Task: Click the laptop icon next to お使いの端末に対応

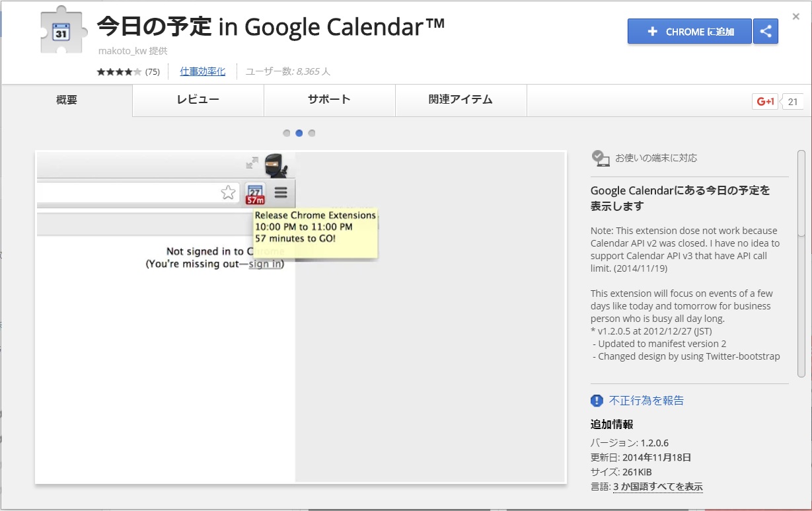Action: [600, 158]
